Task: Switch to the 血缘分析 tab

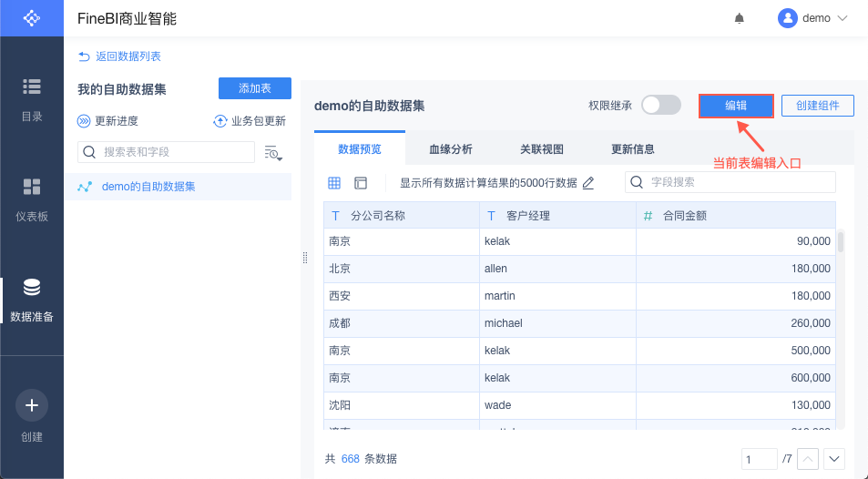Action: pos(451,149)
